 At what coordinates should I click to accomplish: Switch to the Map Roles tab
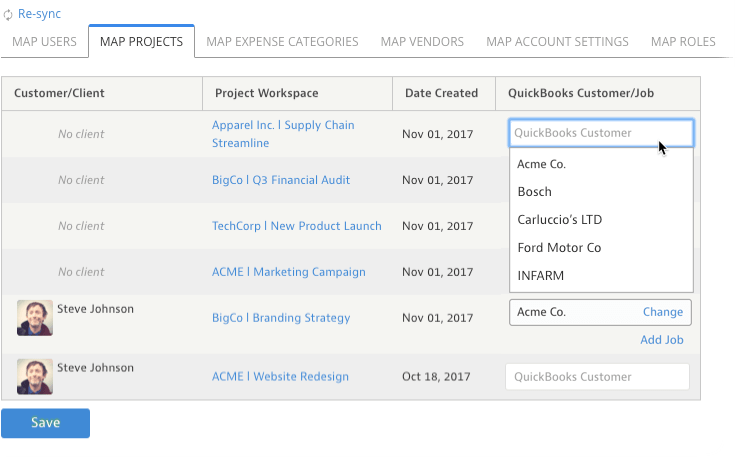[x=683, y=41]
